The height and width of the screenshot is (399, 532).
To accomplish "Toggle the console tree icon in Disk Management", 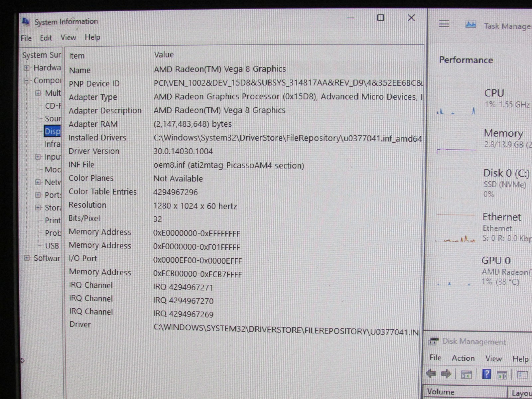I will point(466,374).
